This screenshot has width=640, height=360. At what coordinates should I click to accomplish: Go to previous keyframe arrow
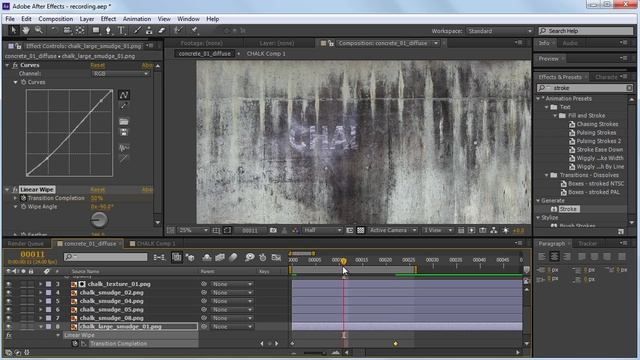(x=262, y=344)
